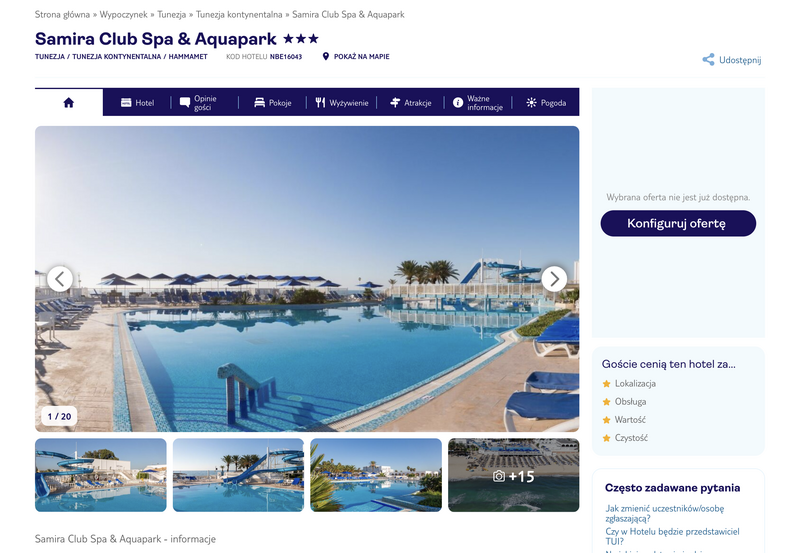Open FAQ about changing participants
The image size is (800, 553).
click(664, 513)
